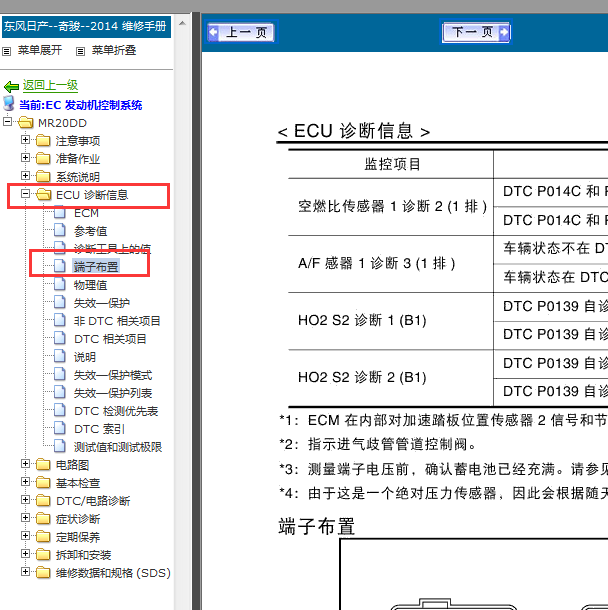The image size is (608, 610).
Task: Click the document icon of 参考值
Action: (60, 230)
